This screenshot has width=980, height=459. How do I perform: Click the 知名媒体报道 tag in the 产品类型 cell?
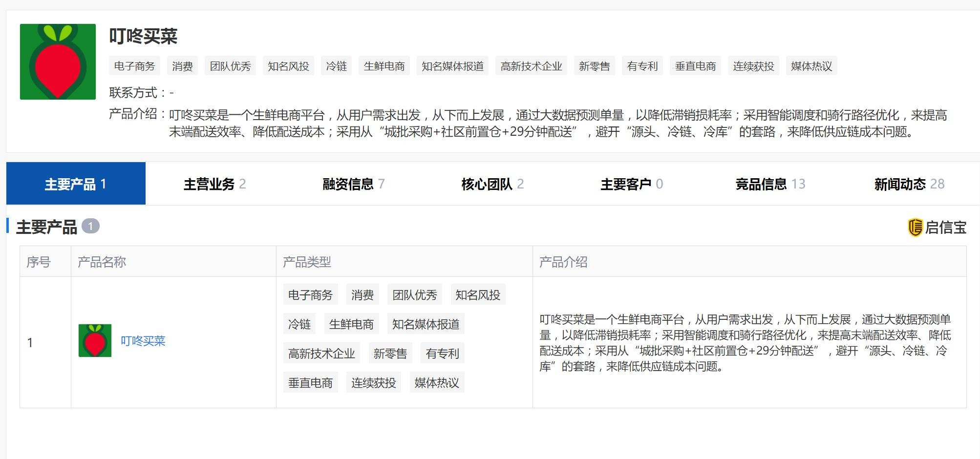tap(426, 324)
